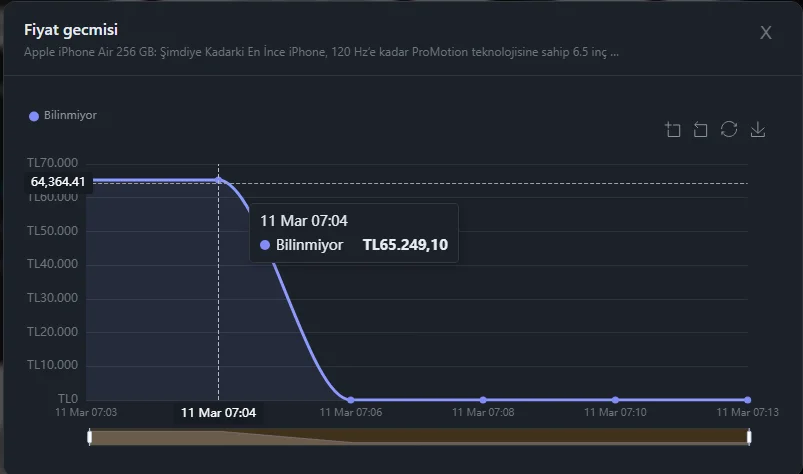Select the data point at 11 Mar 07:06
803x474 pixels.
point(350,400)
